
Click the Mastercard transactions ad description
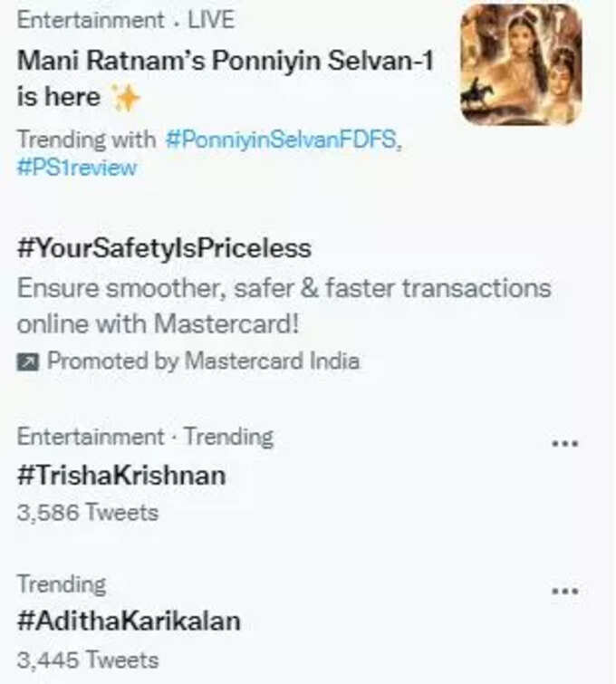coord(284,306)
